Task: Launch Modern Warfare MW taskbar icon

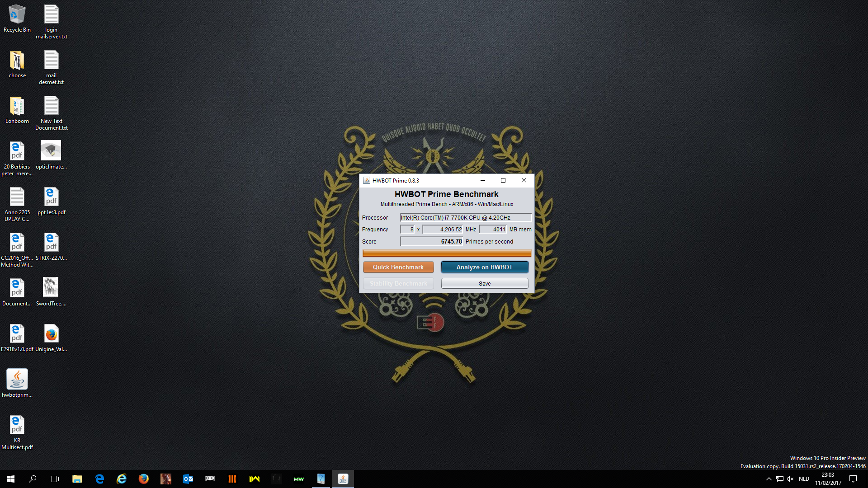Action: [299, 479]
